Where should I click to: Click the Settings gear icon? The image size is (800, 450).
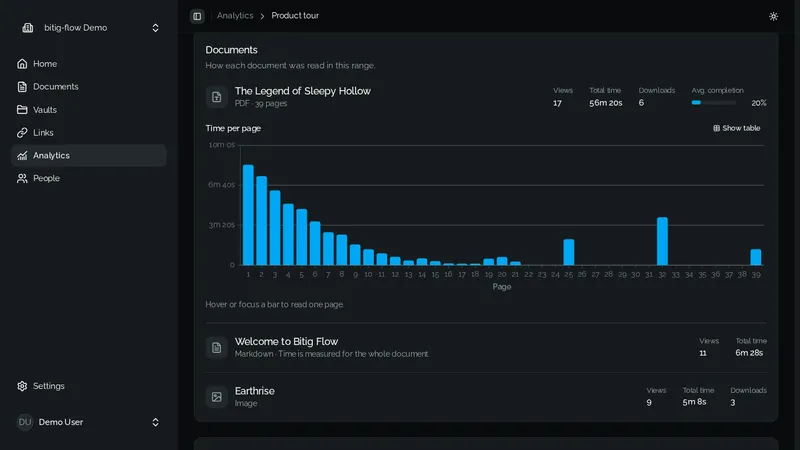pos(22,386)
